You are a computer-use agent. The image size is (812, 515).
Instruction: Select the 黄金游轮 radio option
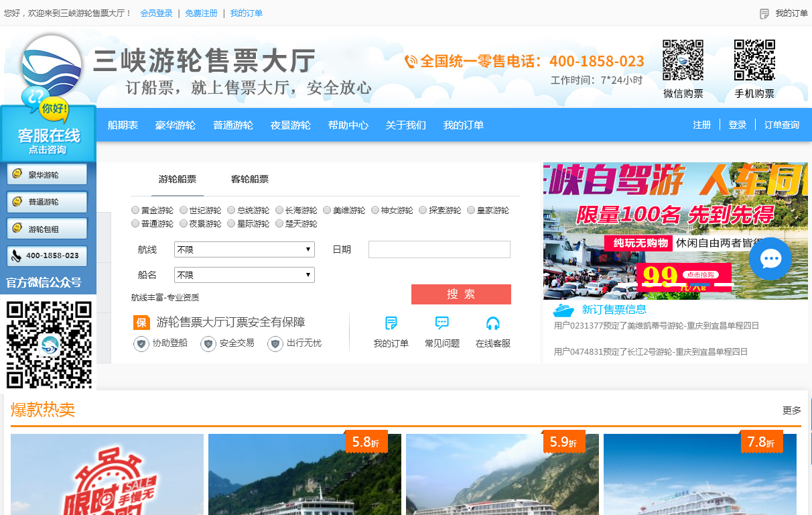[135, 209]
